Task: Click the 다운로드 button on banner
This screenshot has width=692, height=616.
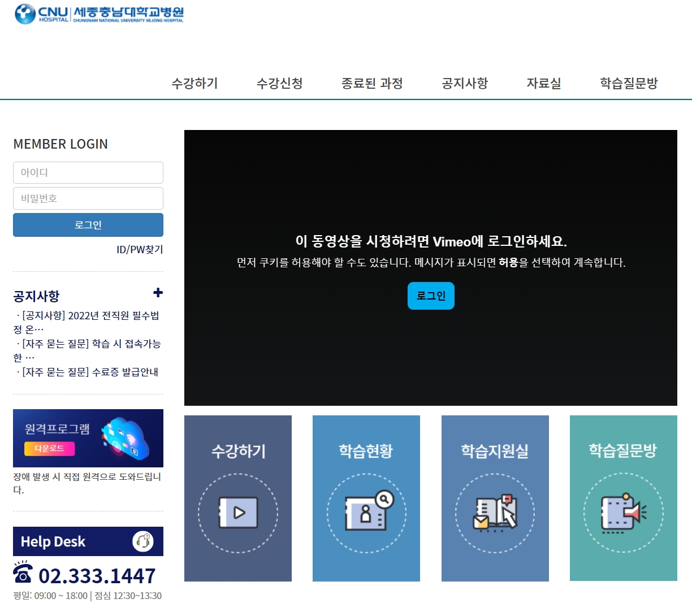Action: coord(50,448)
